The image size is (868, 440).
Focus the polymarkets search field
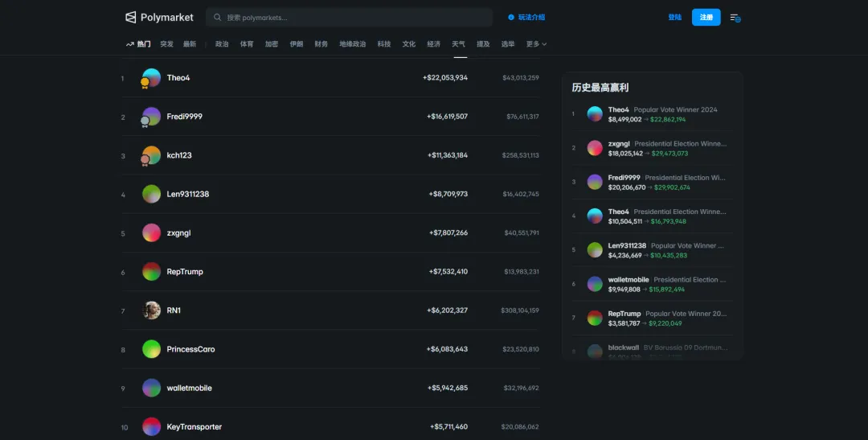tap(349, 17)
